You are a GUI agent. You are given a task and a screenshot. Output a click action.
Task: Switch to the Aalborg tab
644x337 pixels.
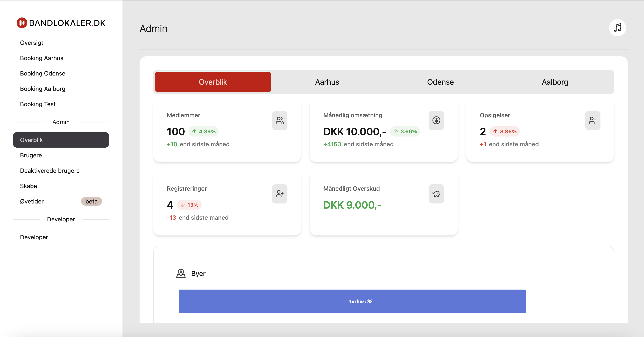coord(555,82)
